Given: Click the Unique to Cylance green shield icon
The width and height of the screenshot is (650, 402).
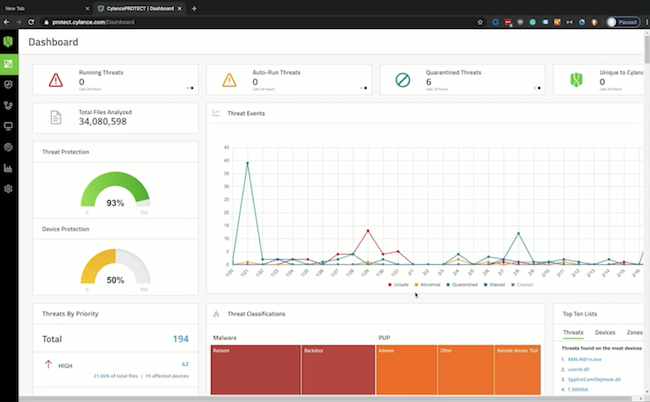Looking at the screenshot, I should tap(576, 80).
